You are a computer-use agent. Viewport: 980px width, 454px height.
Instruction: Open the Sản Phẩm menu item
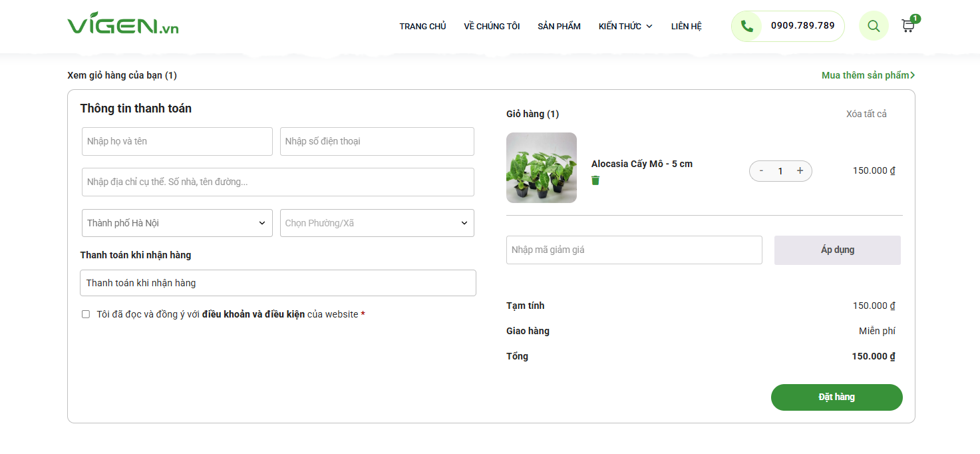tap(559, 27)
